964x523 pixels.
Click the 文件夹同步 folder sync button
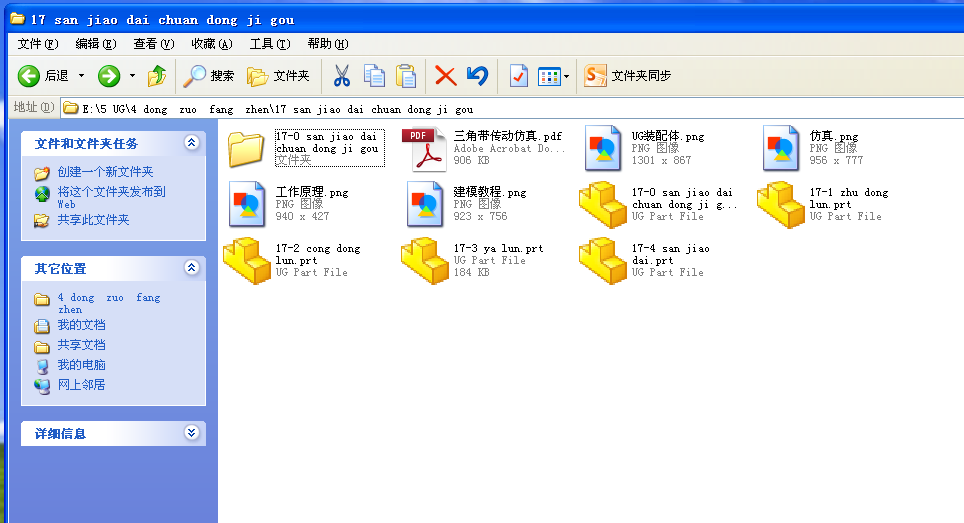click(x=627, y=76)
